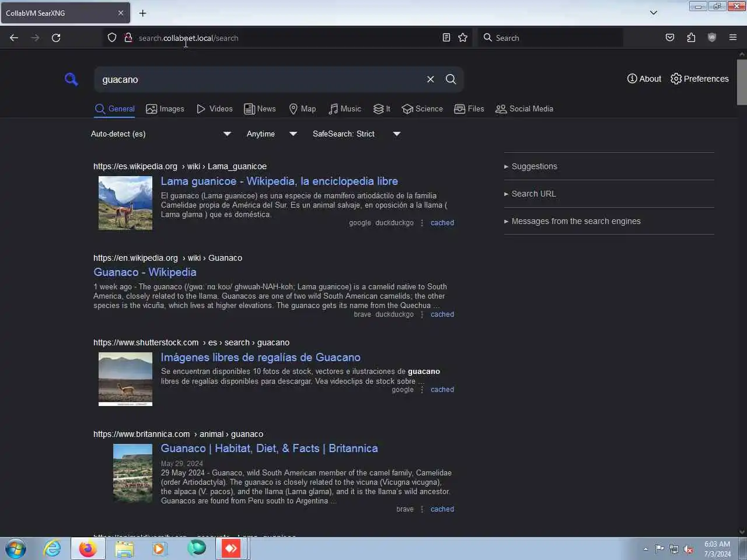Image resolution: width=747 pixels, height=560 pixels.
Task: Open a new tab with plus
Action: [143, 13]
